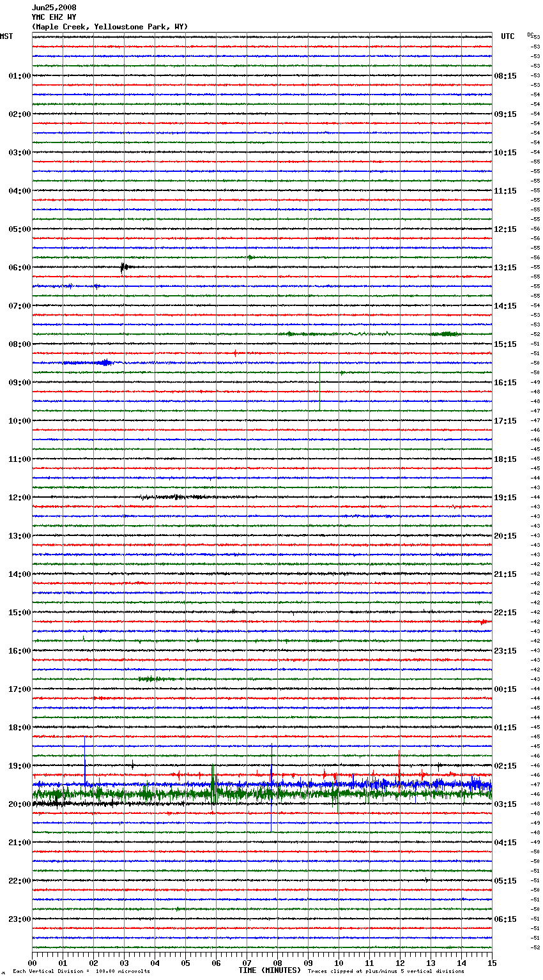This screenshot has width=543, height=980.
Task: Click the 14:00 MST time label
Action: point(20,574)
